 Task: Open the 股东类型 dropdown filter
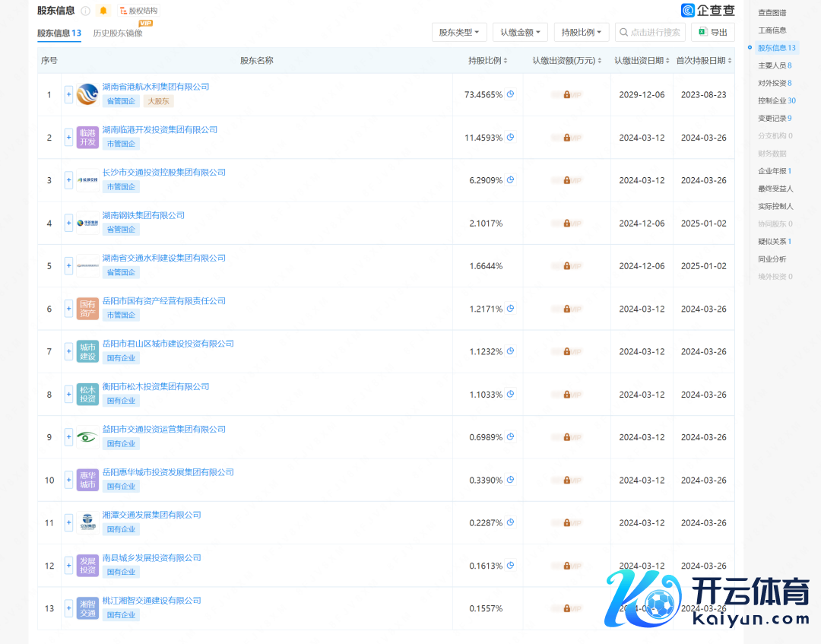pyautogui.click(x=459, y=32)
